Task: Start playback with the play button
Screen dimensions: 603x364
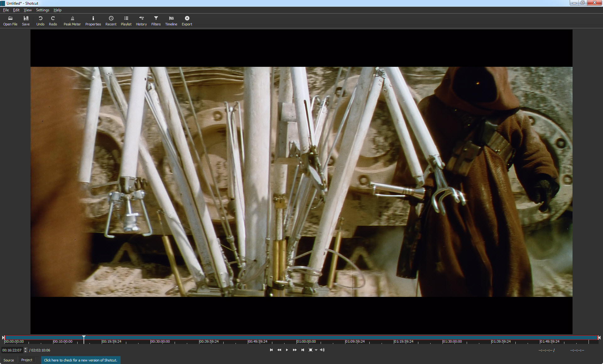Action: (287, 350)
